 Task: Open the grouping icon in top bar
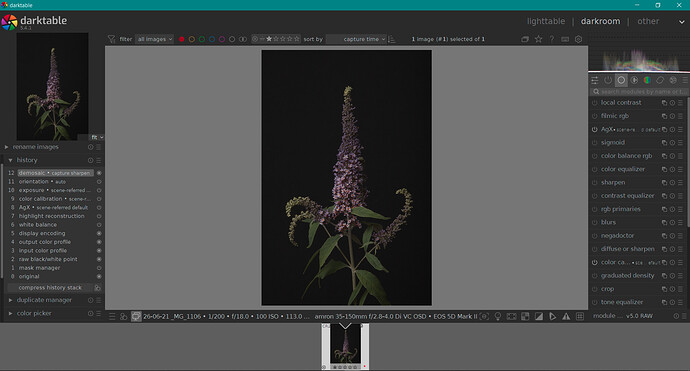(x=525, y=39)
